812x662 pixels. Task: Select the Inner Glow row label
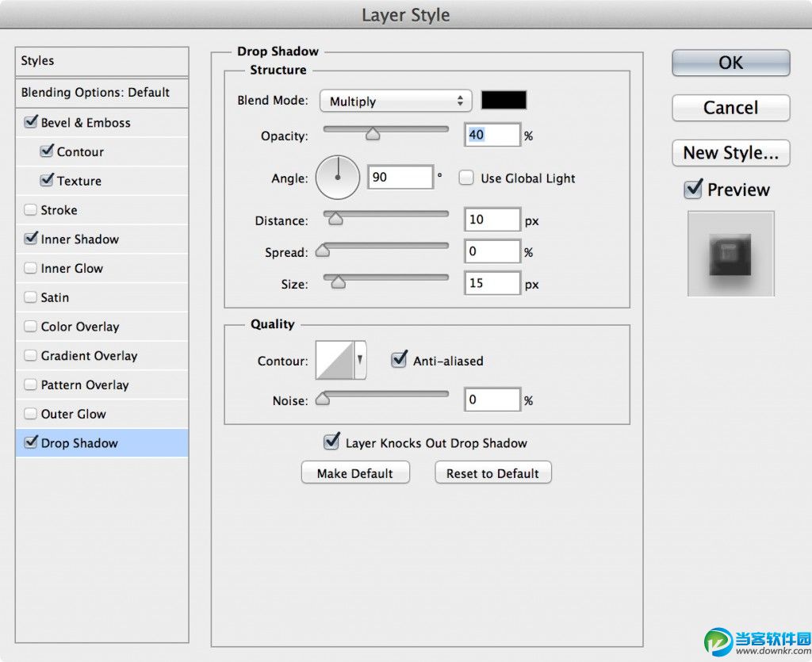[x=72, y=268]
